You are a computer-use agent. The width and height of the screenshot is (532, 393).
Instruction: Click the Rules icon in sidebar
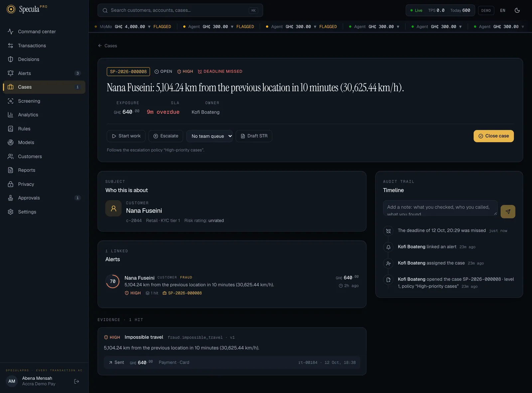tap(11, 129)
